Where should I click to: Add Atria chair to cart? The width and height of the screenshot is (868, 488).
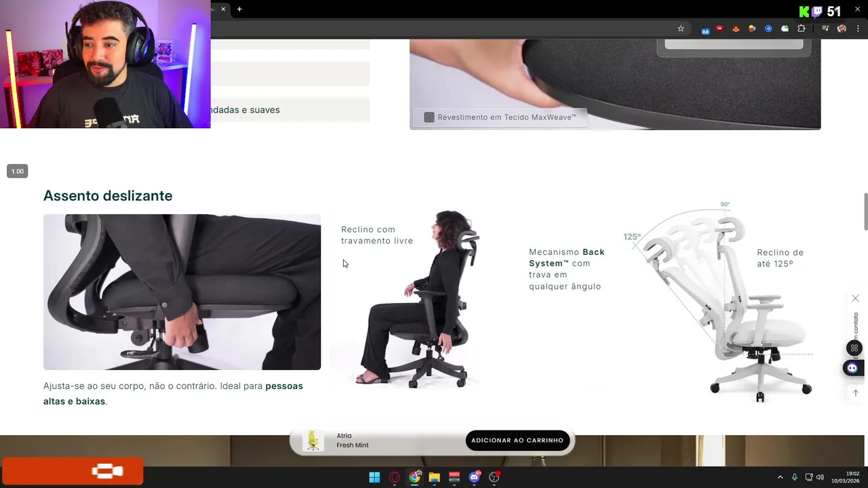[517, 441]
